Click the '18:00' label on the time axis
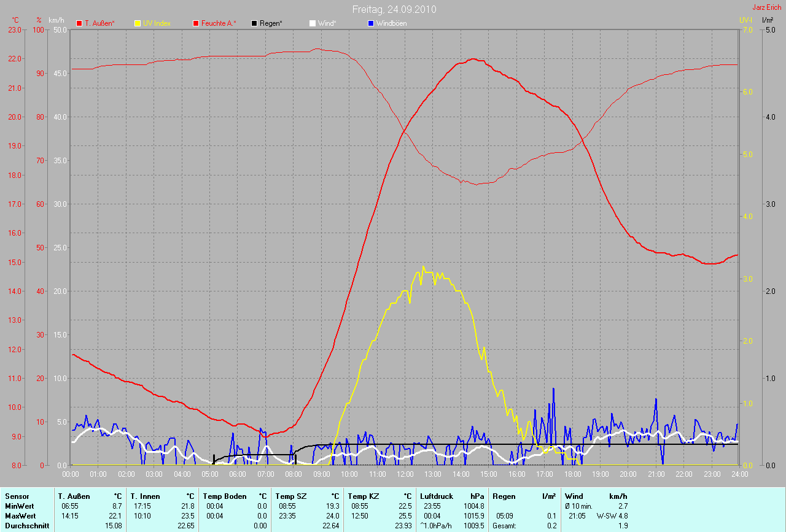 click(x=572, y=474)
